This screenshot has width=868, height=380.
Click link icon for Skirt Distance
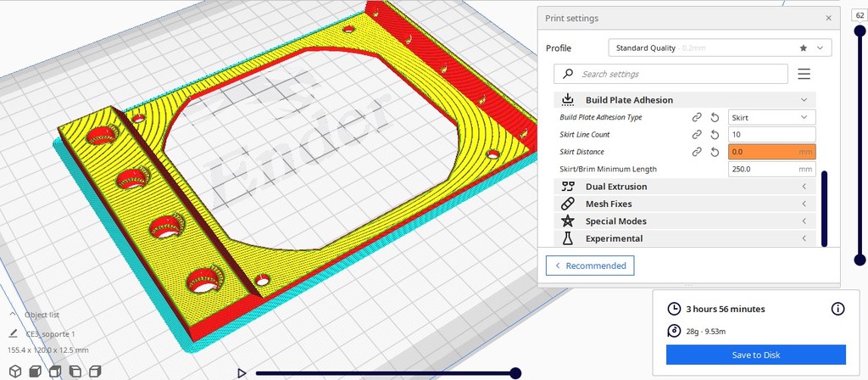pyautogui.click(x=697, y=152)
